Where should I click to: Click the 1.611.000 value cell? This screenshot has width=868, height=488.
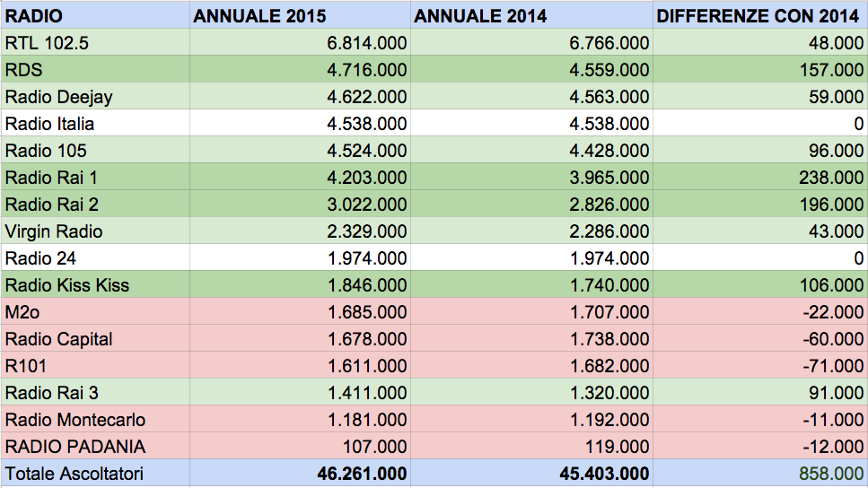(x=300, y=366)
